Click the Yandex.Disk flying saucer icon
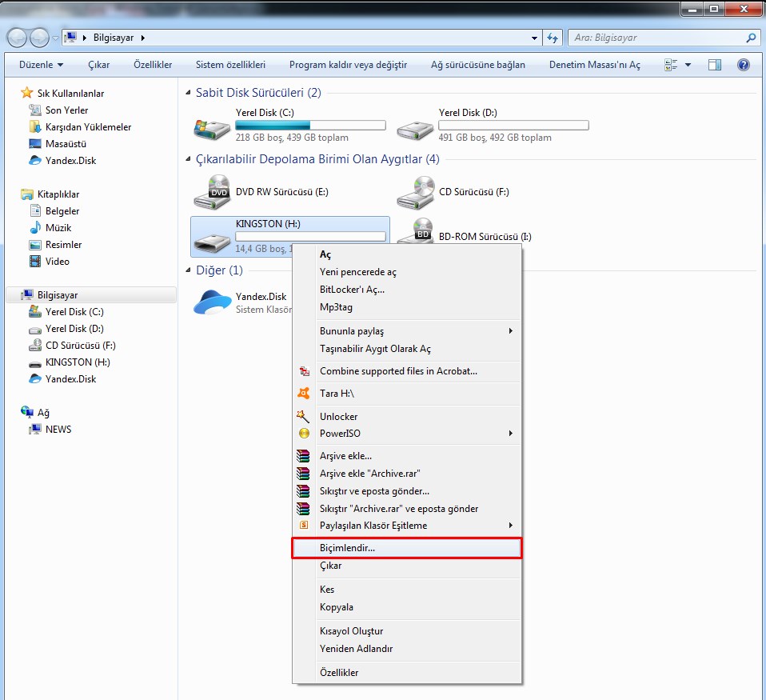 click(212, 302)
